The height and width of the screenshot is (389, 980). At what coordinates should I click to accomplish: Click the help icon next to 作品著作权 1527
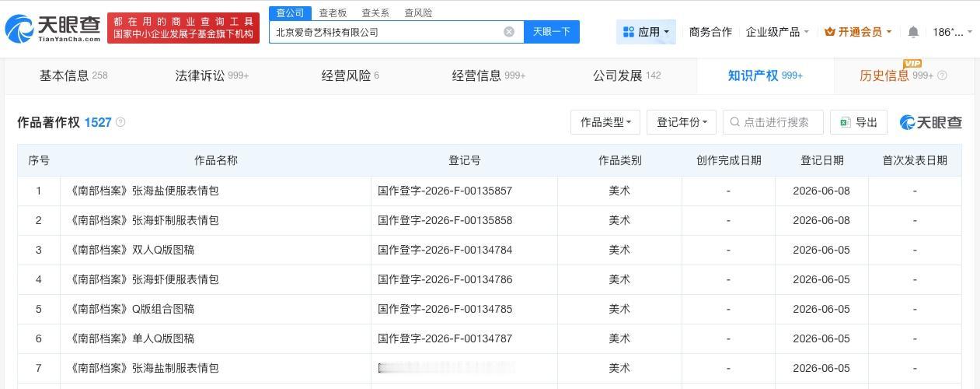point(120,122)
